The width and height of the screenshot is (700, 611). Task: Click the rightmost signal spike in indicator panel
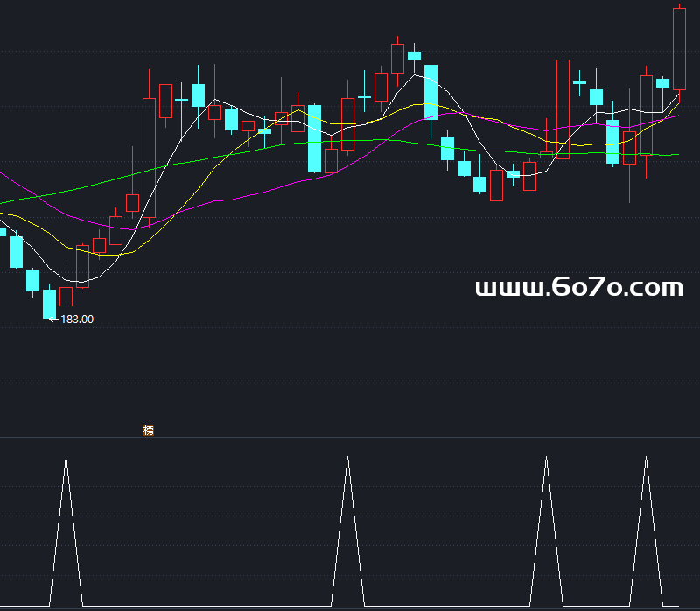646,530
